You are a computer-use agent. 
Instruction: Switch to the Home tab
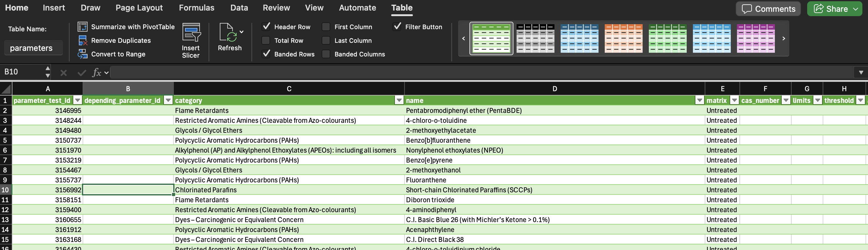16,8
